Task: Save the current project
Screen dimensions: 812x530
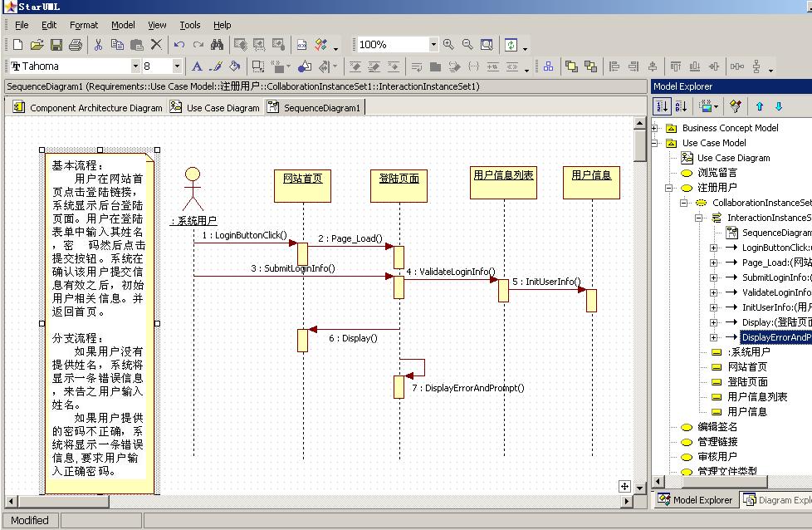Action: 56,44
